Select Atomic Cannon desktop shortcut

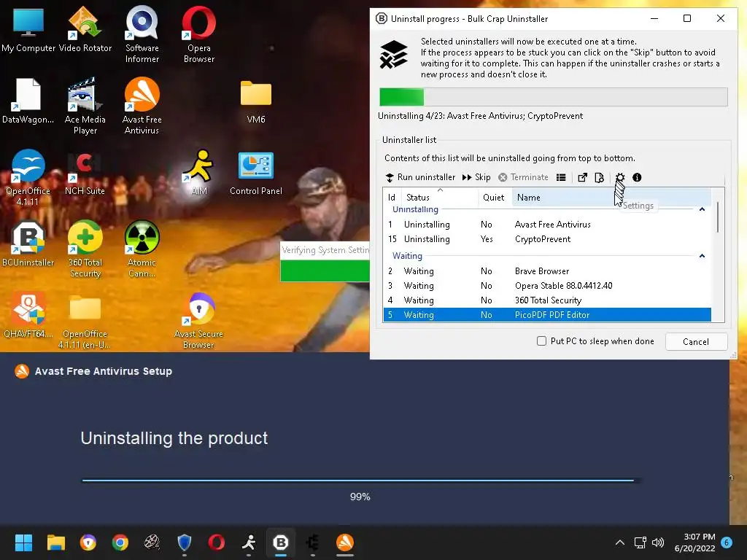[142, 249]
